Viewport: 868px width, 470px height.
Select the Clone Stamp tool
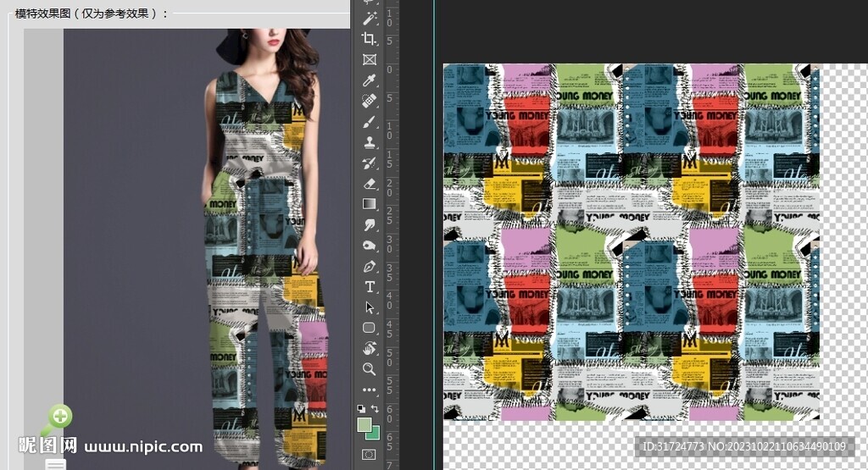(370, 142)
